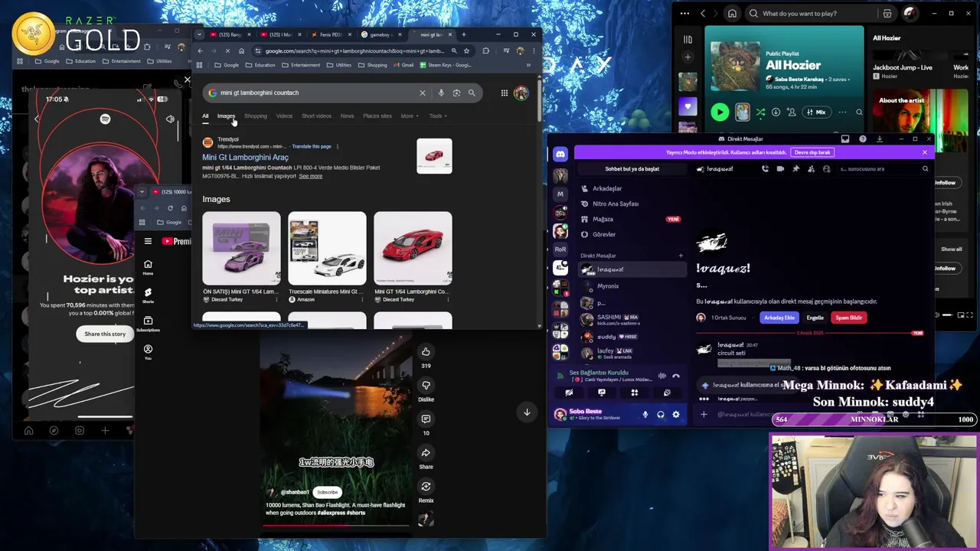Start a video call in Discord chat header
980x551 pixels.
[x=780, y=169]
